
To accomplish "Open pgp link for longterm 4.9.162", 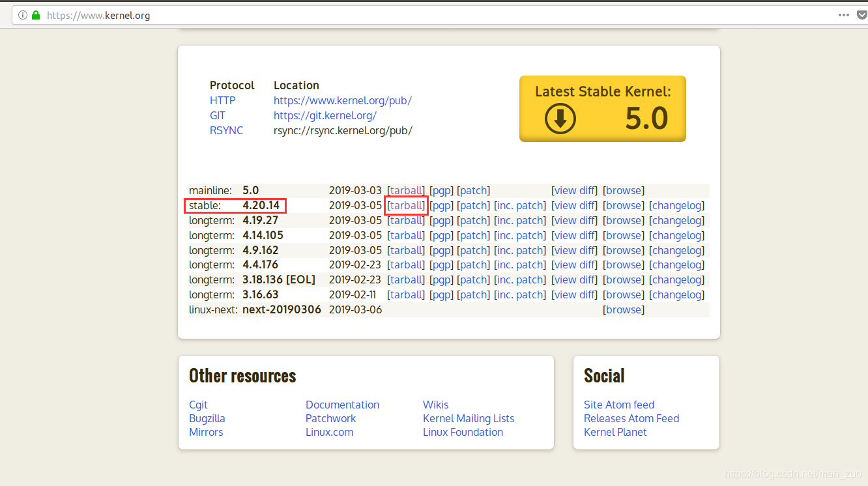I will 441,250.
